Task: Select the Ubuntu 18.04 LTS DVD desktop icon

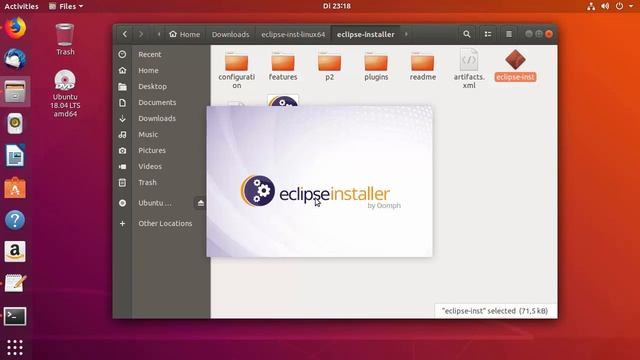Action: 65,93
